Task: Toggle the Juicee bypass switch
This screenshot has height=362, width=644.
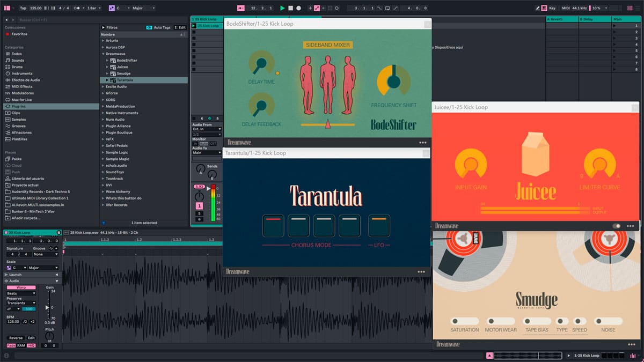Action: coord(617,226)
